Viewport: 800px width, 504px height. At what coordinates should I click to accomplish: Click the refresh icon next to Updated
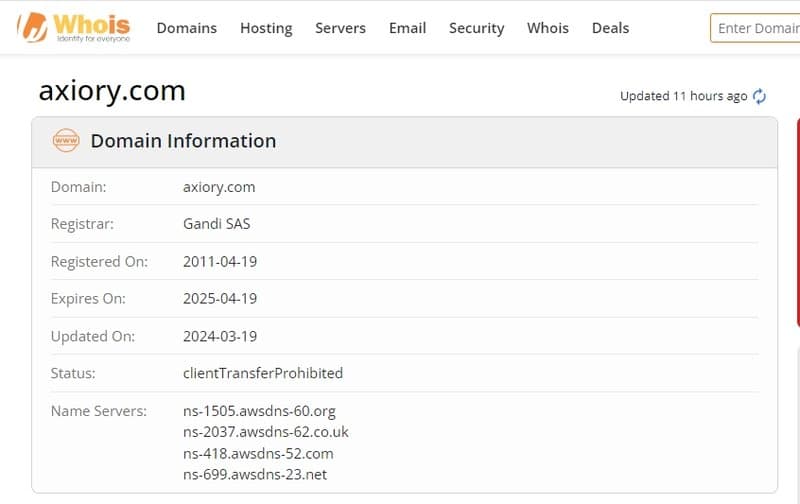pyautogui.click(x=760, y=96)
